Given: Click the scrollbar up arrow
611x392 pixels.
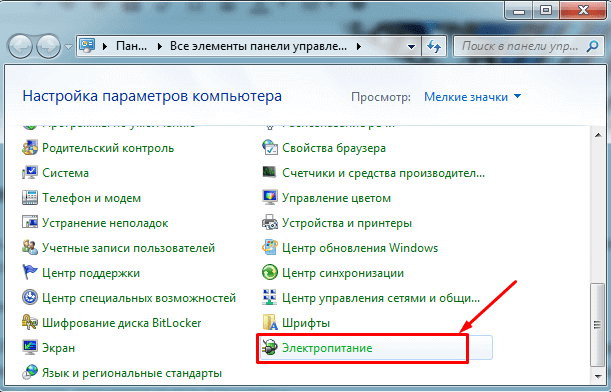Looking at the screenshot, I should coord(598,135).
